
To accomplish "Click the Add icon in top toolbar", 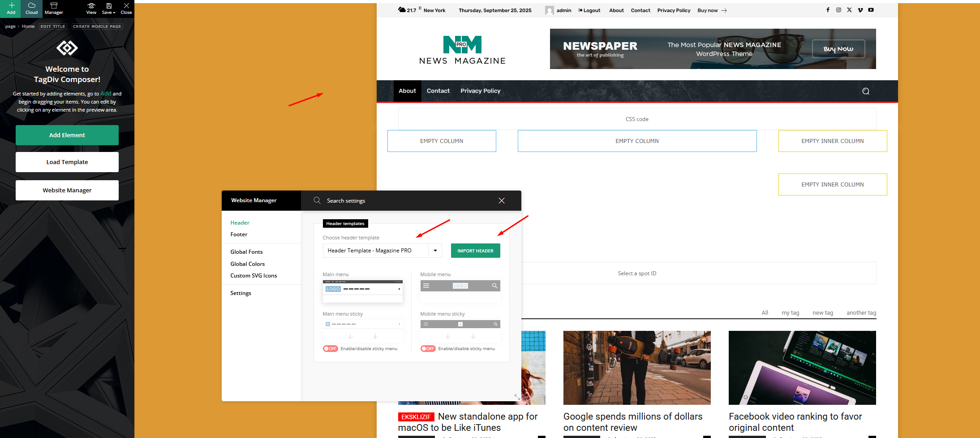I will [x=11, y=9].
